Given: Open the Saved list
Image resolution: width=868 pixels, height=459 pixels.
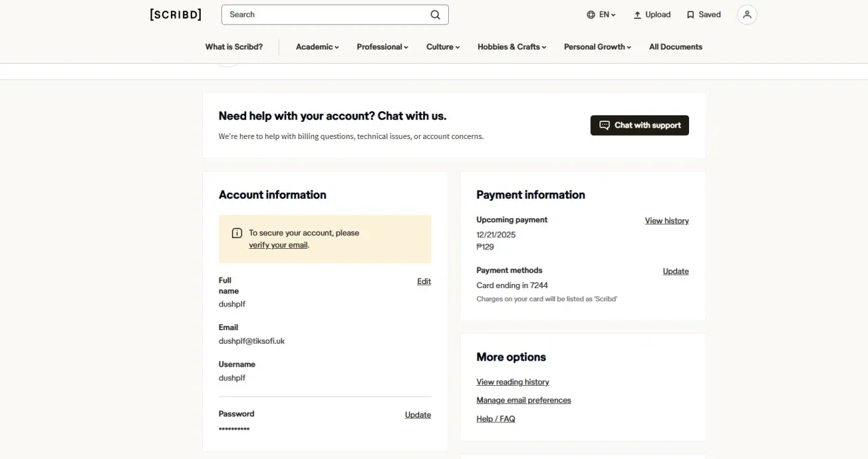Looking at the screenshot, I should click(703, 14).
